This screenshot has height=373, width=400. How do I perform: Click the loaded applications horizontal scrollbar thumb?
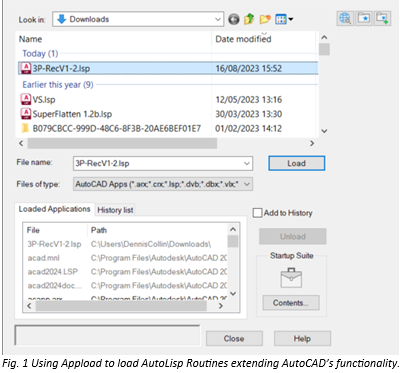click(x=121, y=306)
